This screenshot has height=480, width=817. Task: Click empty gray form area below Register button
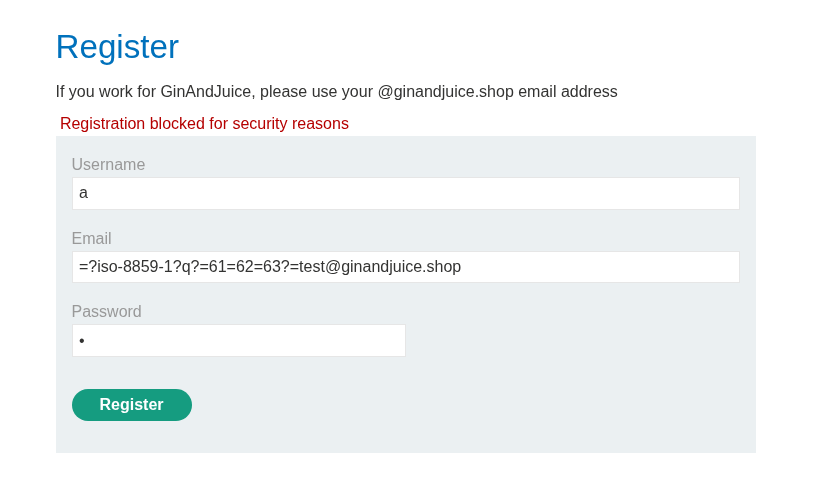point(406,437)
